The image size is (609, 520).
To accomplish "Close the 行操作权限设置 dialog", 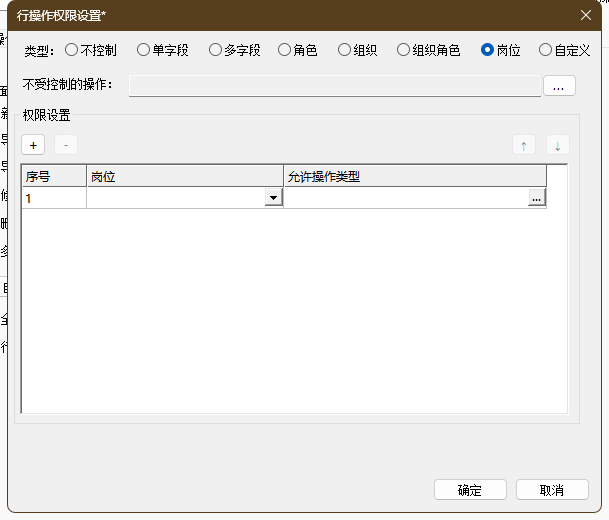I will click(x=586, y=14).
